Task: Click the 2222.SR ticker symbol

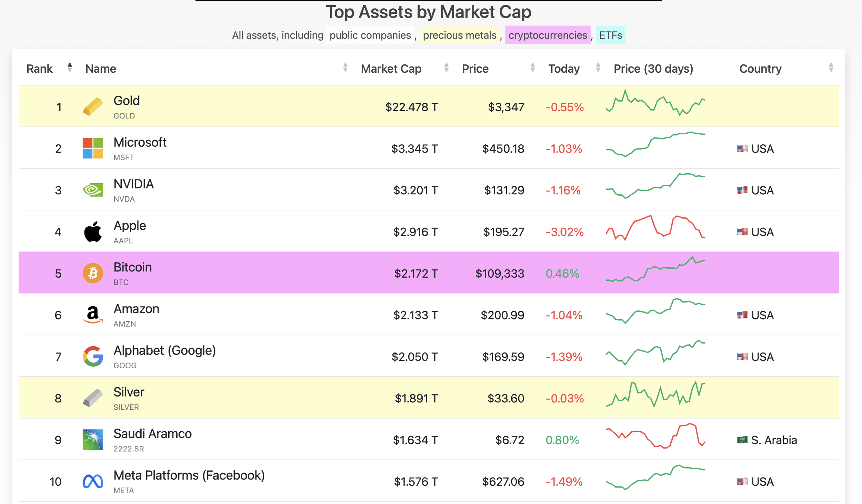Action: 129,449
